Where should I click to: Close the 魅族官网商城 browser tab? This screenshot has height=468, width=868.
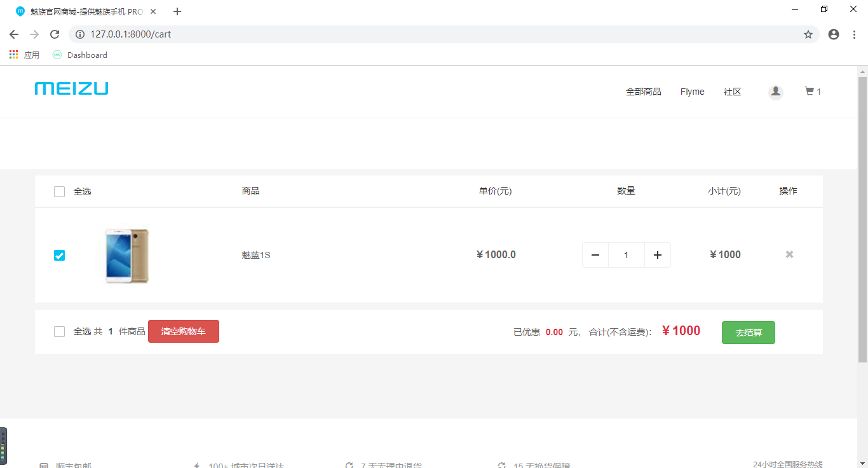(x=153, y=11)
